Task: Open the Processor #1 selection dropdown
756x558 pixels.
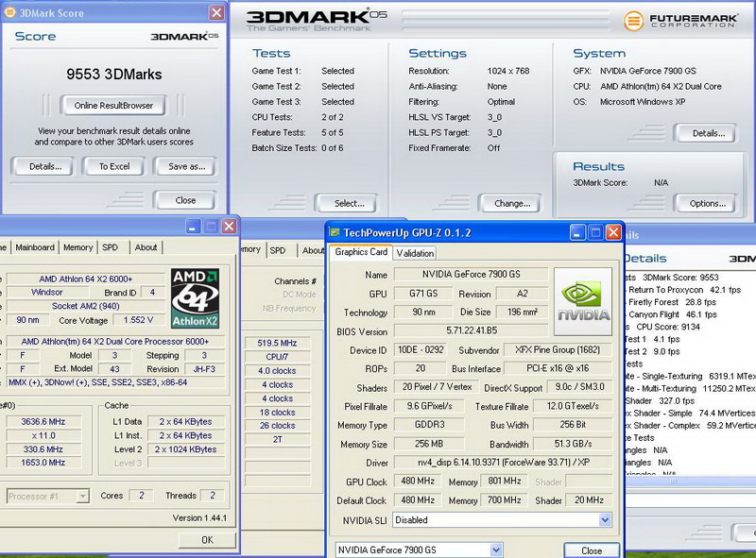Action: click(83, 496)
